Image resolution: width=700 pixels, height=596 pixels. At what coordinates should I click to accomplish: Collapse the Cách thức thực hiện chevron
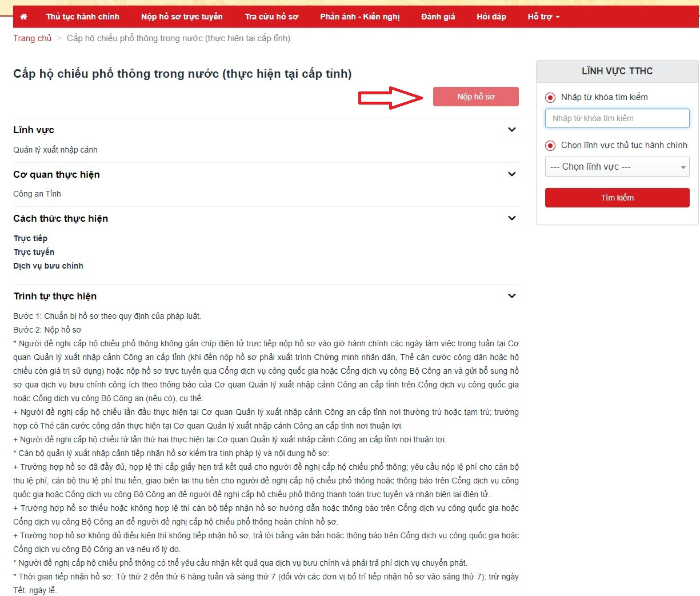[512, 218]
